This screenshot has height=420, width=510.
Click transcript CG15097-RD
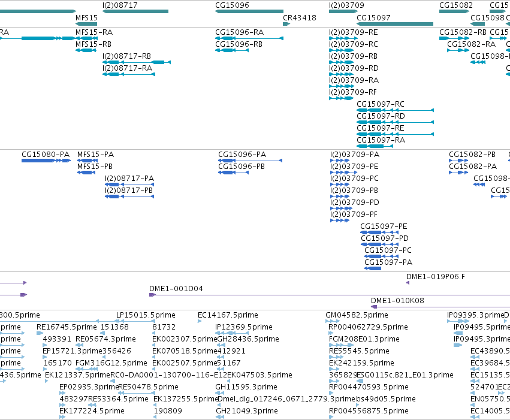coord(381,116)
